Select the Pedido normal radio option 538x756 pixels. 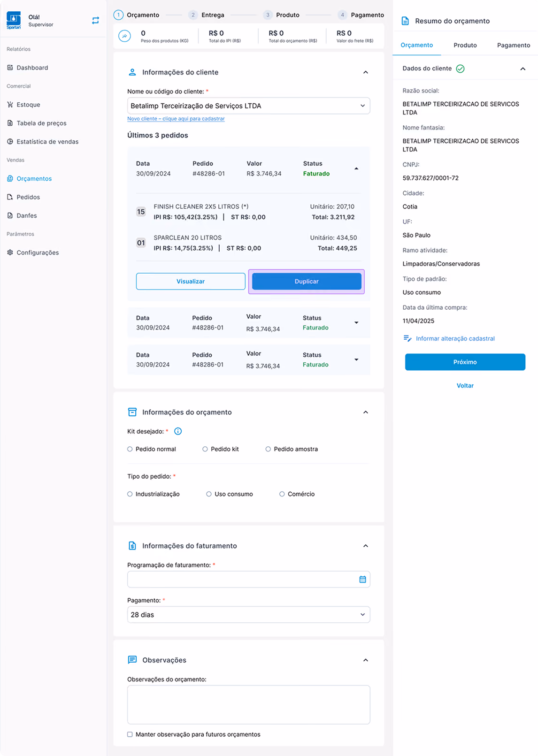[x=130, y=449]
